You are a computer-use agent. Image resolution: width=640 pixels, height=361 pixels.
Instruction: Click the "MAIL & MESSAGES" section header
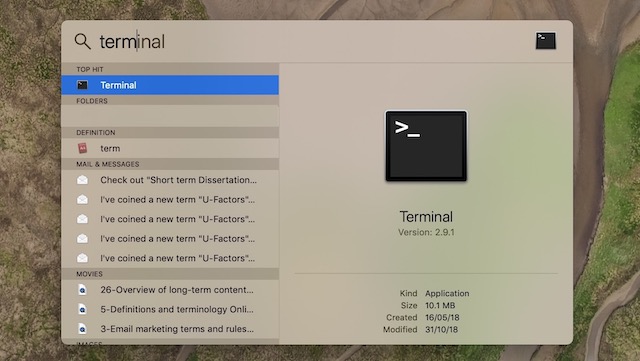tap(108, 164)
